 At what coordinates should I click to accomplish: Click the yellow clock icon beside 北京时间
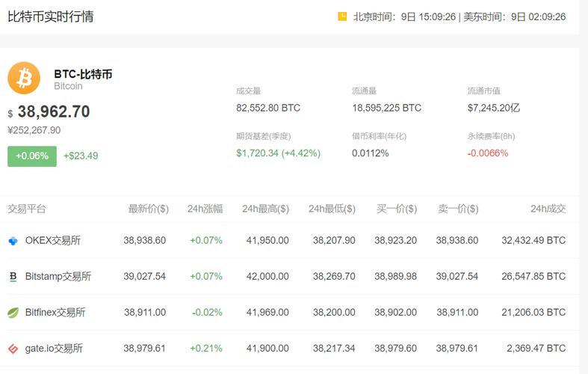[x=342, y=16]
